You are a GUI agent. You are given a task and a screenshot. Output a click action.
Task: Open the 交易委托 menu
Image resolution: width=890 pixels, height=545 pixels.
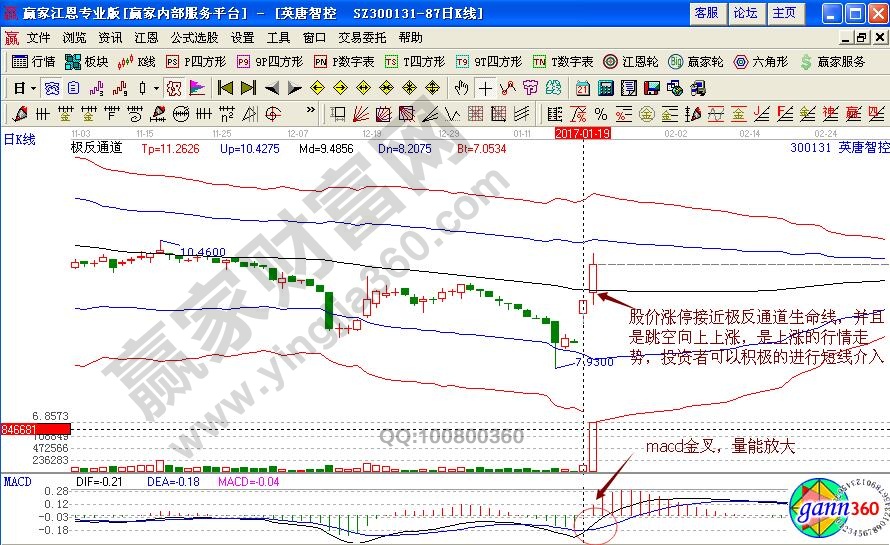click(360, 37)
